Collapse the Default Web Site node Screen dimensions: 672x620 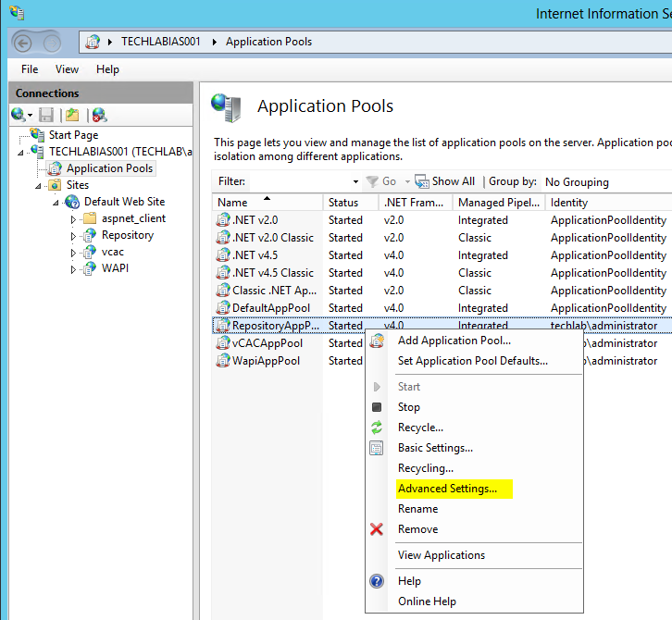[56, 203]
